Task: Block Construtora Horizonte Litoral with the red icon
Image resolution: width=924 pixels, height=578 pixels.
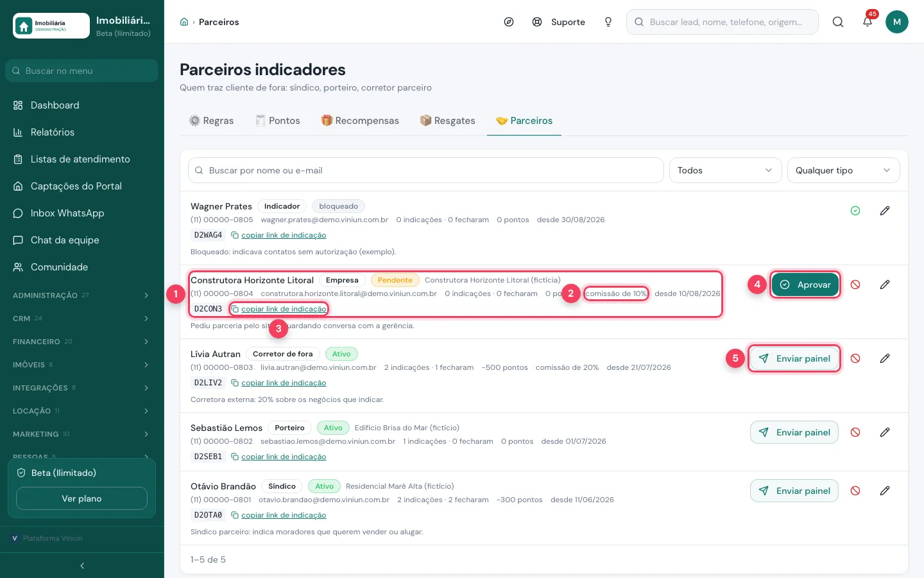Action: 855,285
